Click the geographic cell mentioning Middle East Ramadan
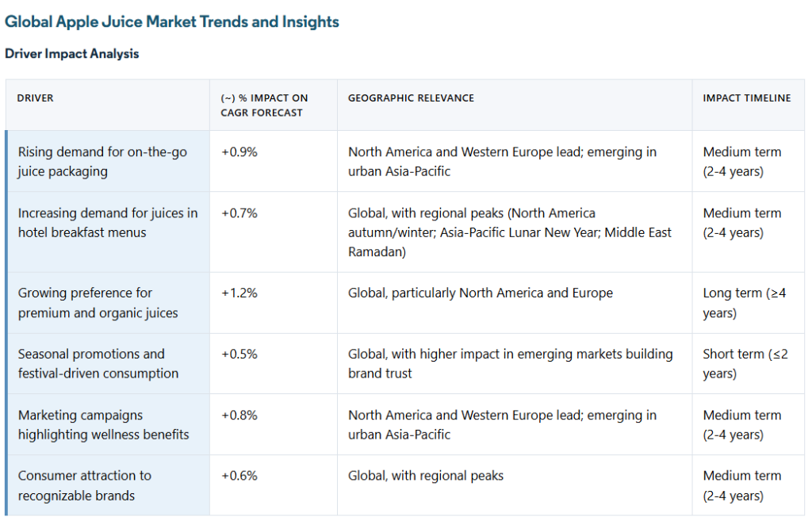 pyautogui.click(x=510, y=232)
